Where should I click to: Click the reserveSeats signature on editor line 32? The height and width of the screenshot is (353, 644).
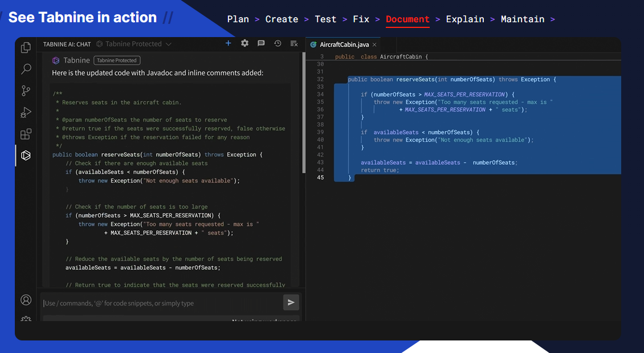click(452, 80)
